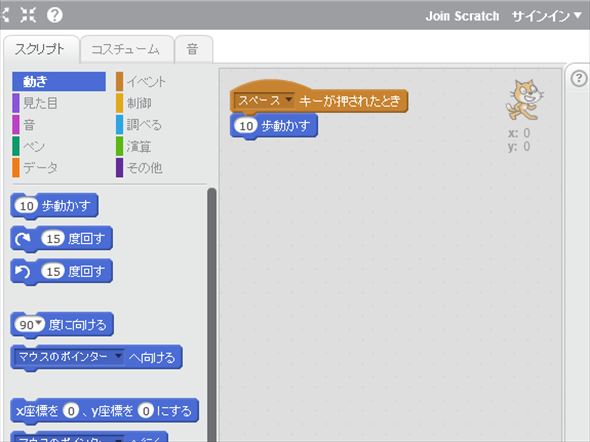This screenshot has height=442, width=590.
Task: Click the 10 歩動かす block in palette
Action: (55, 206)
